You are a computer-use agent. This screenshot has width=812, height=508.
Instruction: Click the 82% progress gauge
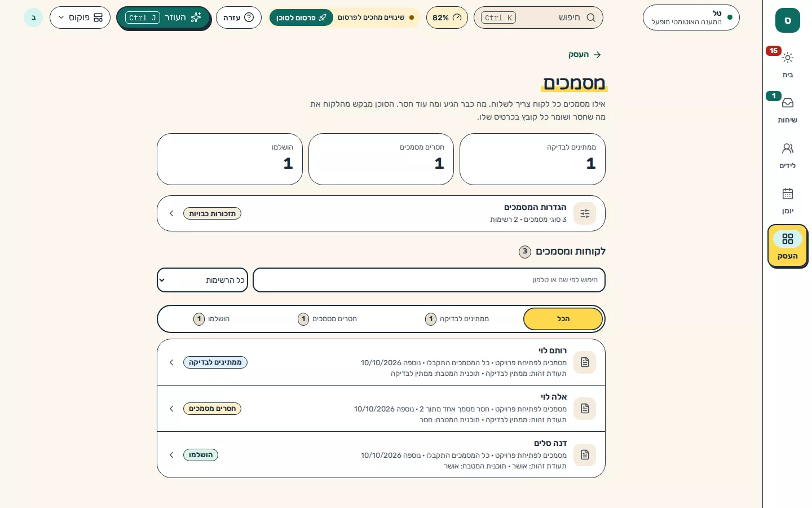pyautogui.click(x=447, y=17)
